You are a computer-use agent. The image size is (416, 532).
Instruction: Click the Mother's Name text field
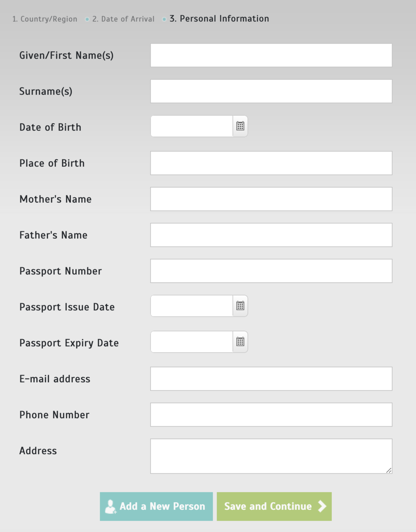[271, 199]
